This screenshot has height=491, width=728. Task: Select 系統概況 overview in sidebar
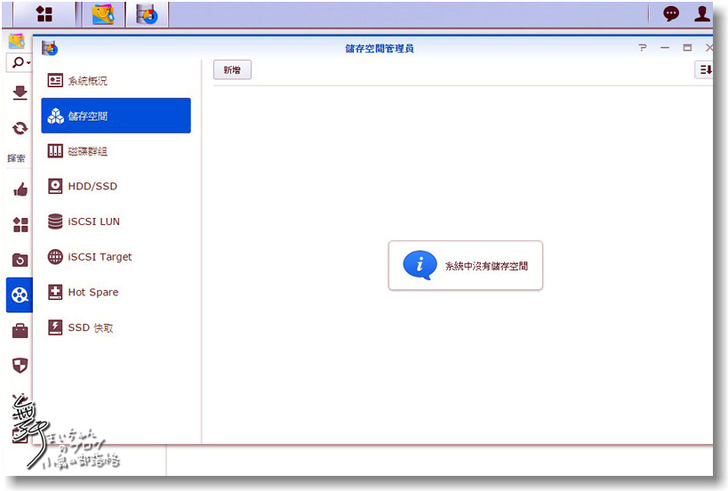pos(116,80)
